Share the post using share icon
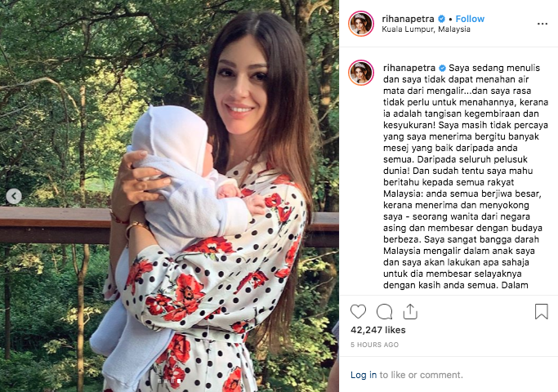Viewport: 558px width, 392px height. coord(410,311)
